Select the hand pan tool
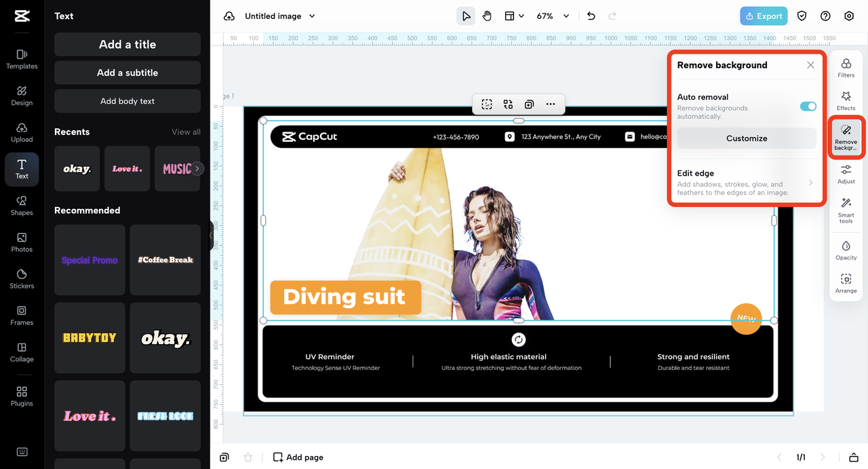This screenshot has height=469, width=868. click(x=487, y=16)
